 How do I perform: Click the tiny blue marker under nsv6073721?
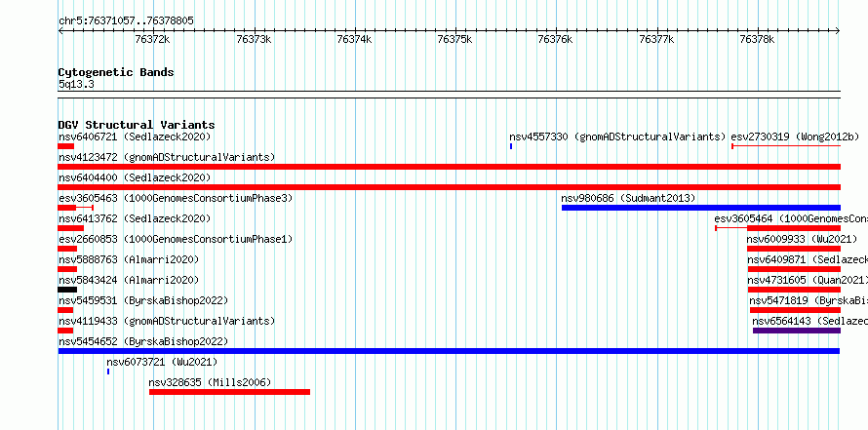tap(108, 371)
